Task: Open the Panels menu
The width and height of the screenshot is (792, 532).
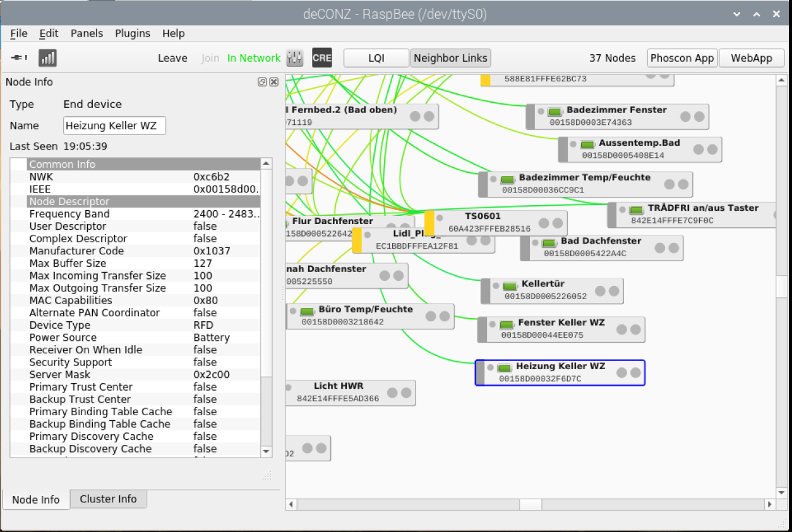Action: 87,33
